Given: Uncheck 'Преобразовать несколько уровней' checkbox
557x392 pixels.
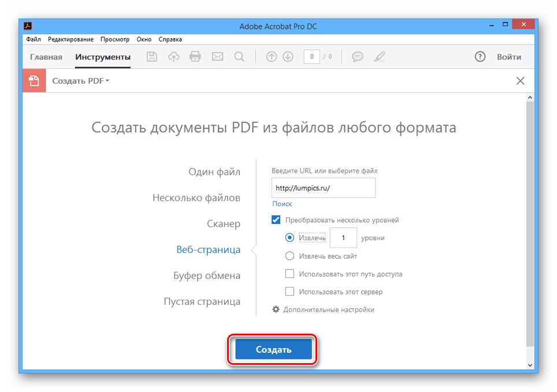Looking at the screenshot, I should [x=276, y=220].
